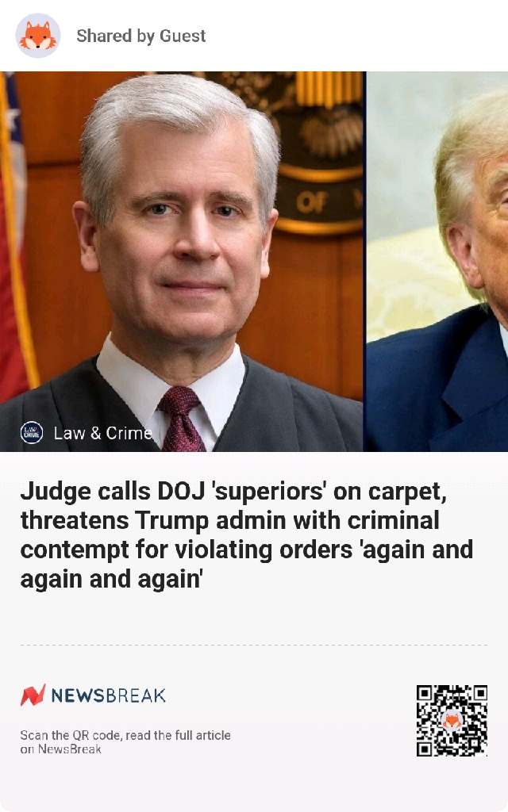Click the QR code's top-right finder square
This screenshot has height=812, width=508.
(x=479, y=693)
